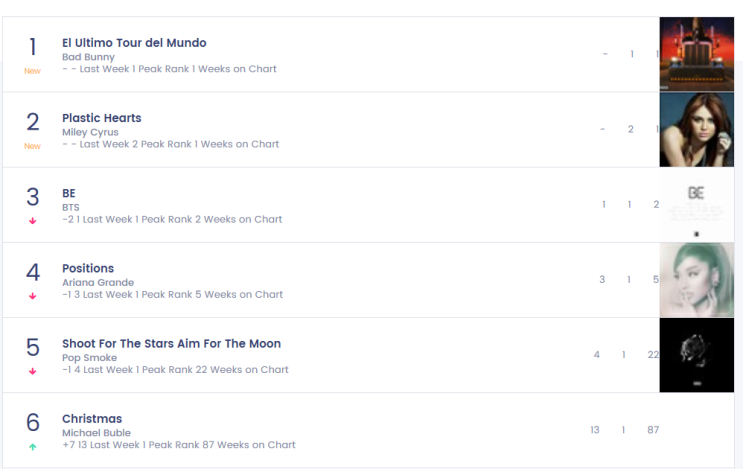Open the El Ultimo Tour del Mundo title

134,43
